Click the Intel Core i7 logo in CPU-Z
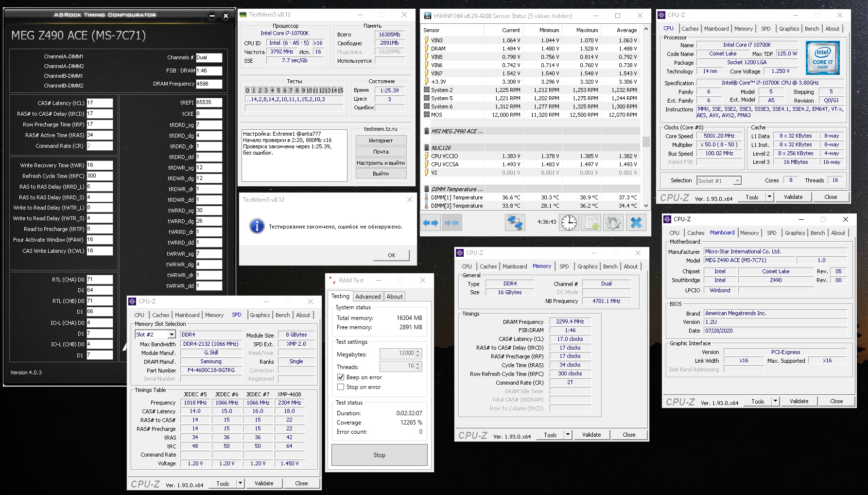The width and height of the screenshot is (868, 495). click(822, 58)
